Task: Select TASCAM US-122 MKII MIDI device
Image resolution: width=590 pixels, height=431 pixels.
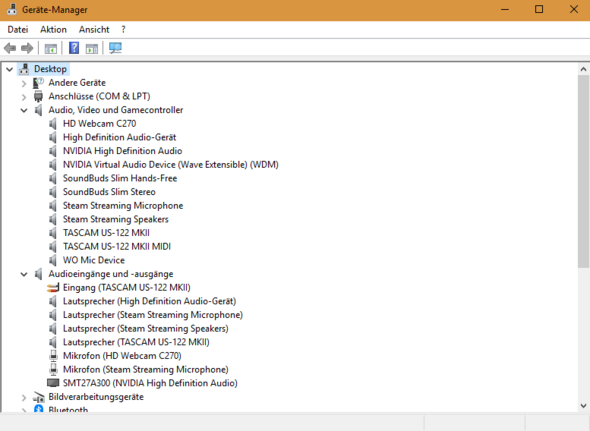Action: tap(117, 247)
